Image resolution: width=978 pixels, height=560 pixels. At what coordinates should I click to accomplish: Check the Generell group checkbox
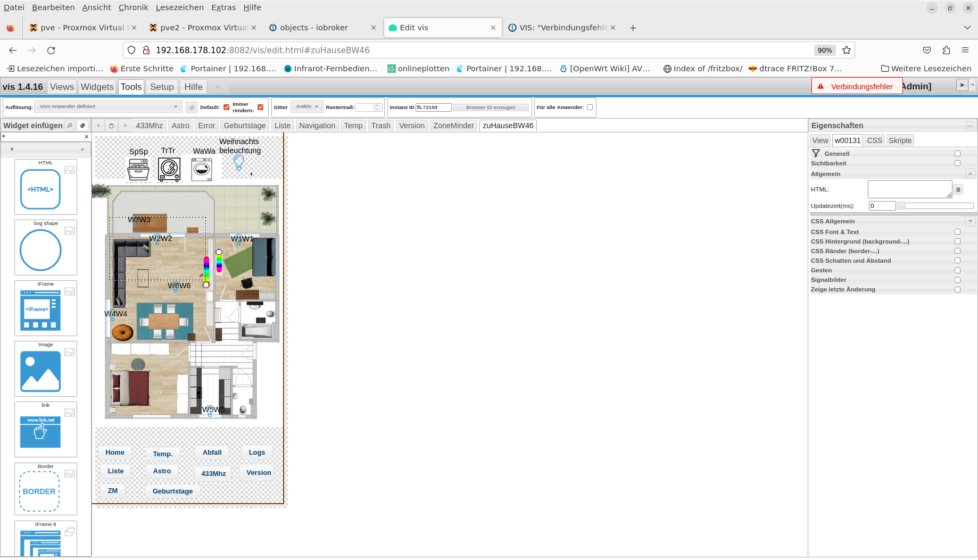pos(958,154)
